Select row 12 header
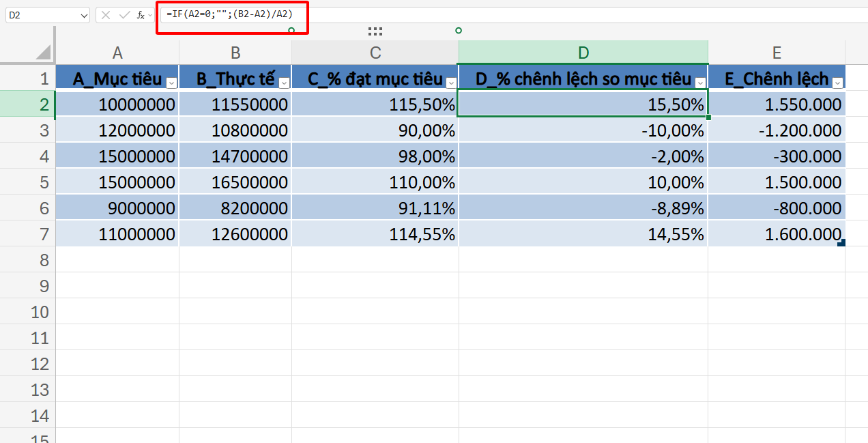The height and width of the screenshot is (443, 868). click(27, 363)
